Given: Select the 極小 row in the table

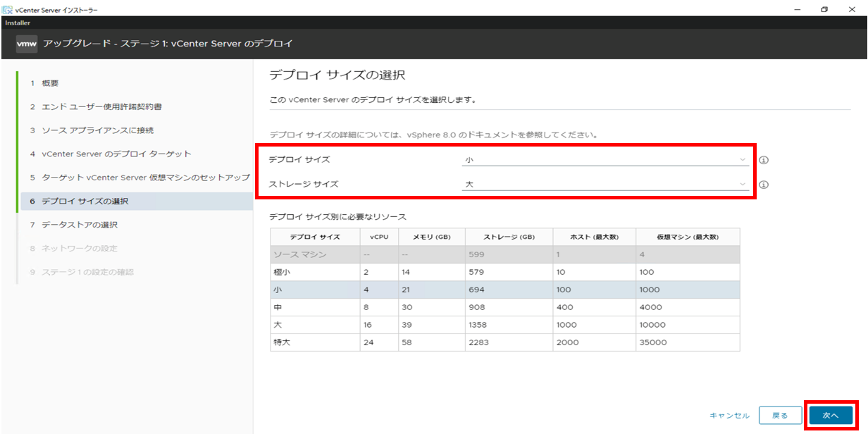Looking at the screenshot, I should pos(504,272).
